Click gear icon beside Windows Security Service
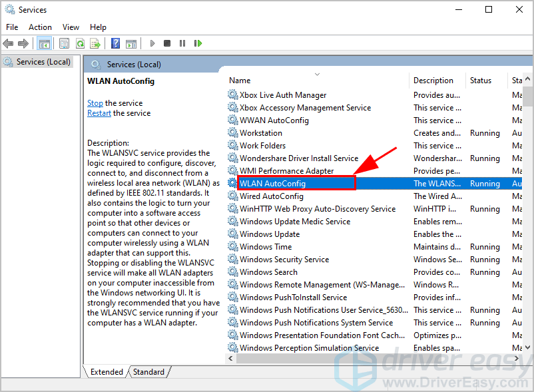534x392 pixels. click(x=233, y=260)
